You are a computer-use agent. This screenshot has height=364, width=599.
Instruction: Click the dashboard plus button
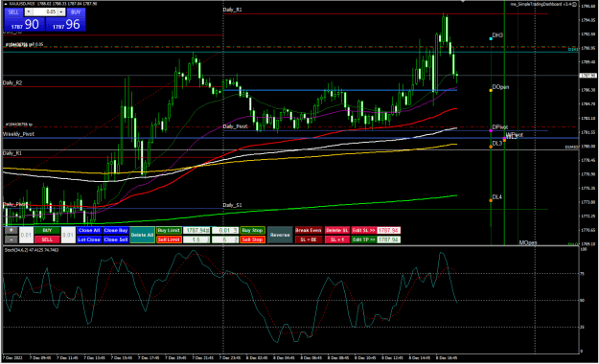[12, 230]
